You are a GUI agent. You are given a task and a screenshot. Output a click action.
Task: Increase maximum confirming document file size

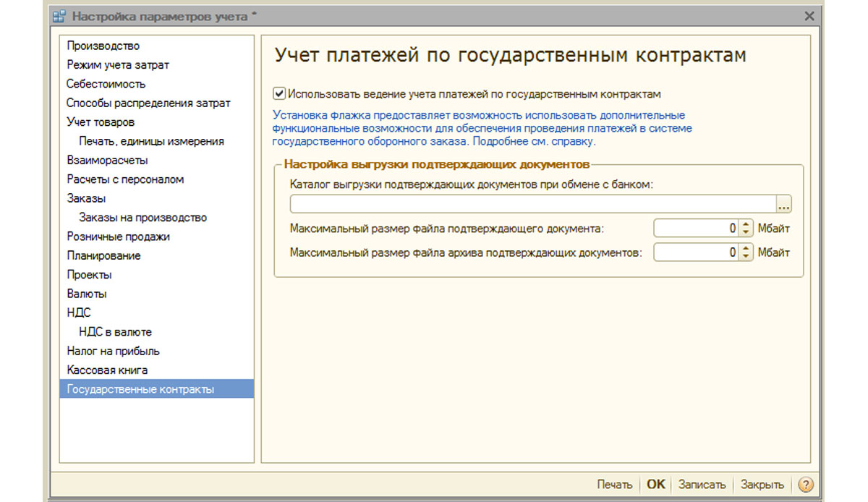click(746, 225)
